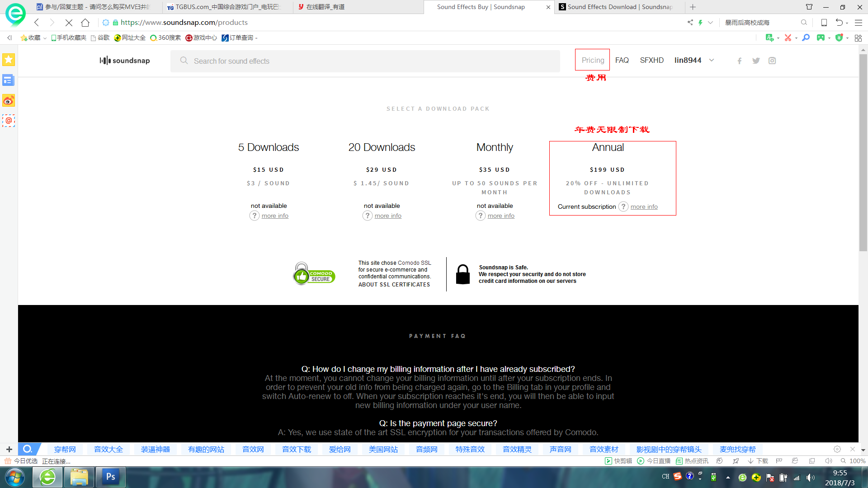Open the Pricing menu item
This screenshot has height=488, width=868.
[593, 60]
